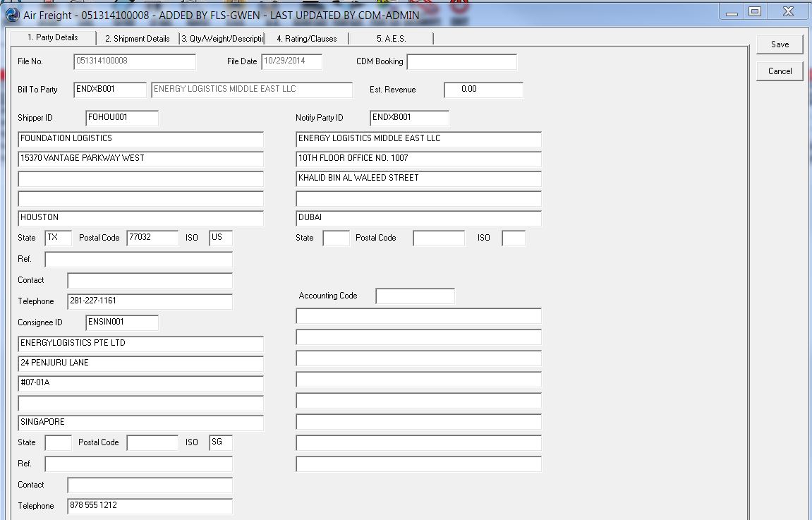Click the shipper telephone field 281-227-1161
Viewport: 812px width, 520px height.
point(150,301)
